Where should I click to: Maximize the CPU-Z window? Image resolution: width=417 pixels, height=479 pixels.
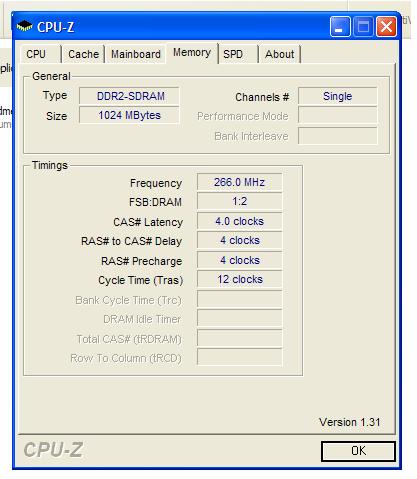click(363, 26)
